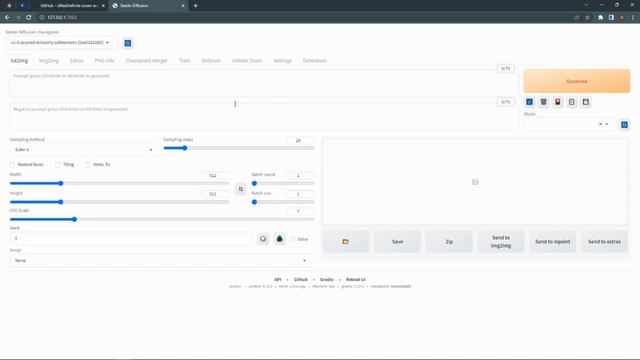
Task: Open the Extensions tab
Action: tap(314, 60)
